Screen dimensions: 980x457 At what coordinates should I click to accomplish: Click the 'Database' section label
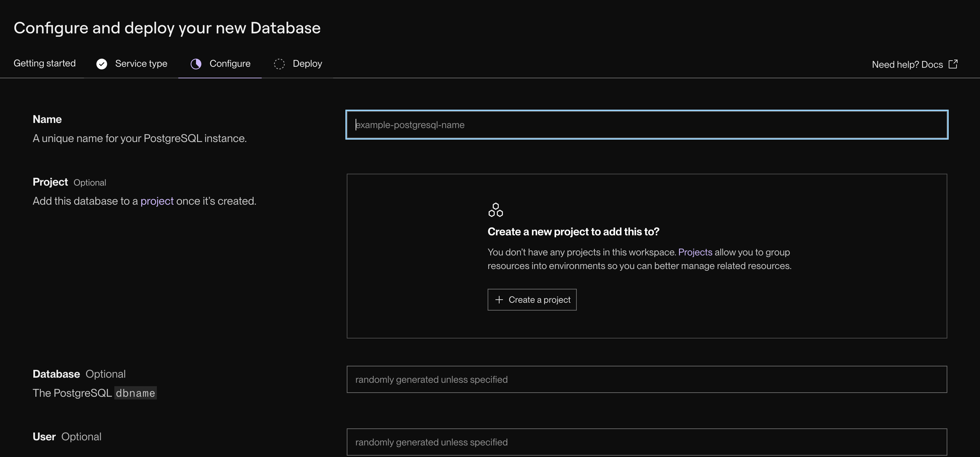pos(56,374)
